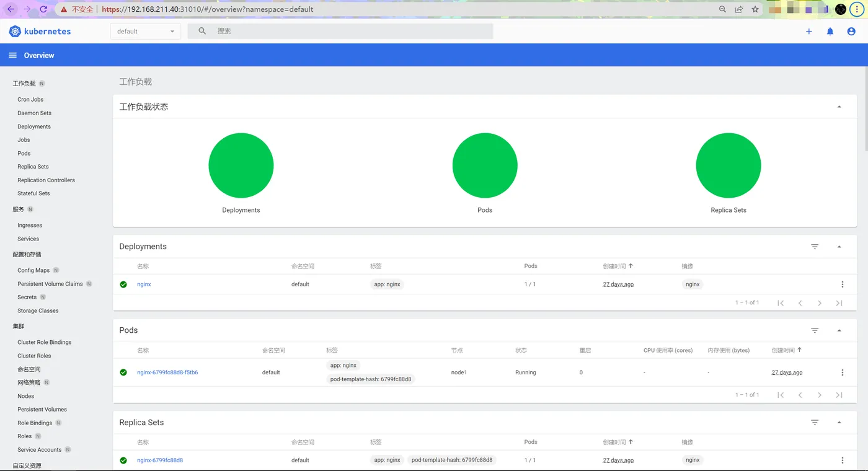Collapse the Pods card
This screenshot has width=868, height=471.
click(839, 330)
